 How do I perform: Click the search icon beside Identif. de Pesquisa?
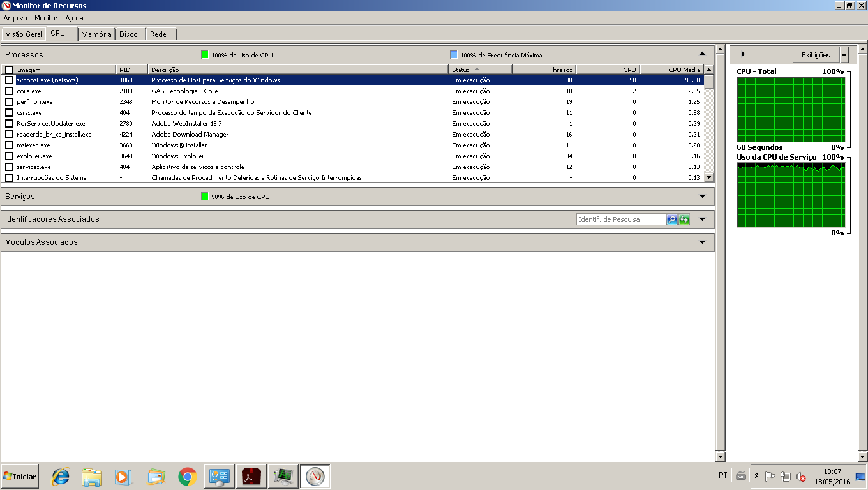pyautogui.click(x=671, y=219)
